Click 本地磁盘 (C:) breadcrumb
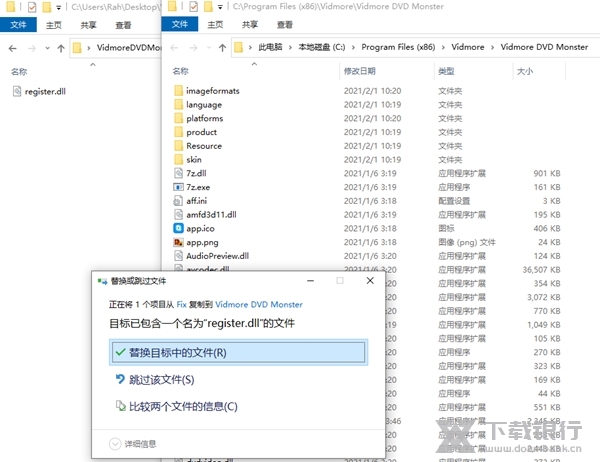The width and height of the screenshot is (600, 462). (322, 47)
